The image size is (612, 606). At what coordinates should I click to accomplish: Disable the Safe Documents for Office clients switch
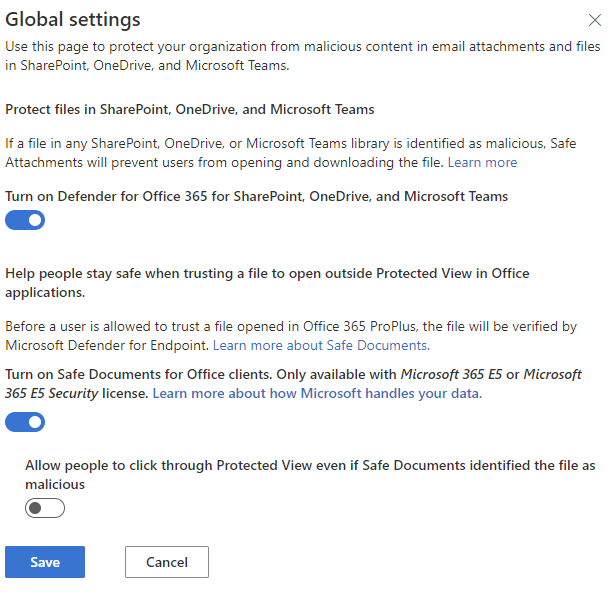[x=25, y=423]
